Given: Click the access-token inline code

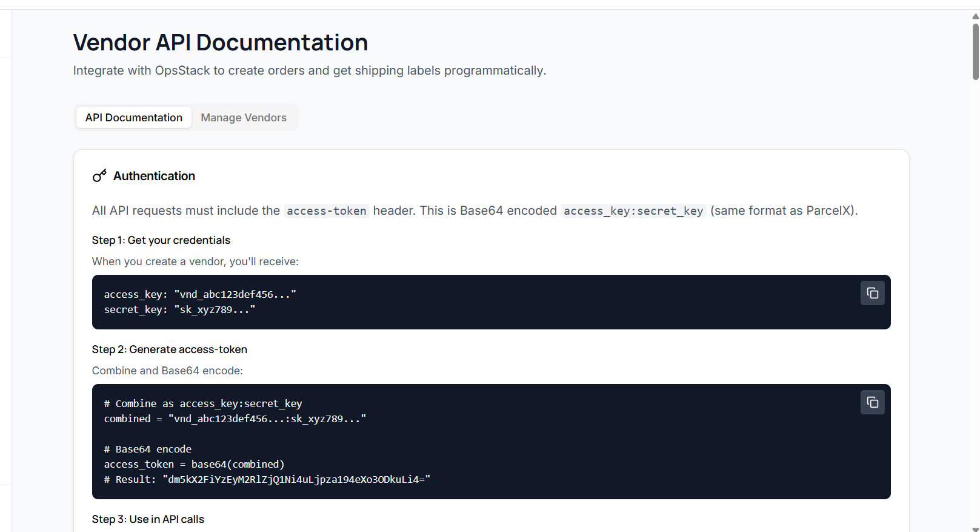Looking at the screenshot, I should pos(327,211).
